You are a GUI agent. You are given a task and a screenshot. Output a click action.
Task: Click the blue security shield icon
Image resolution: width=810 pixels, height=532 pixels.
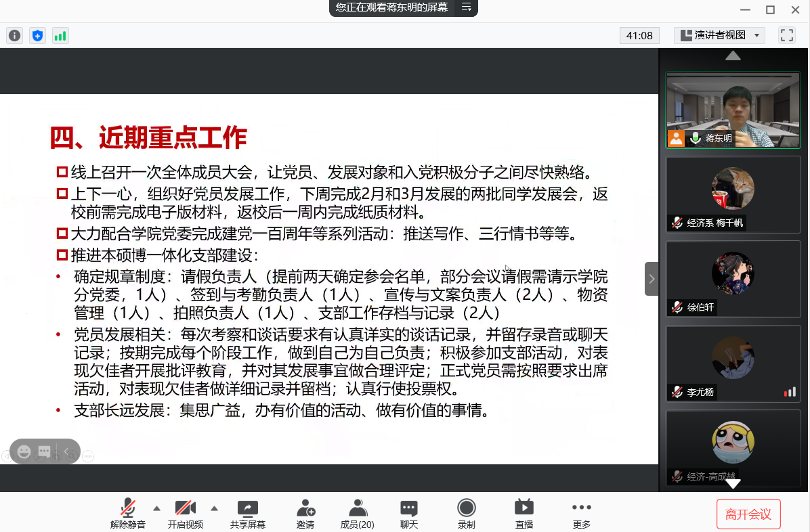37,36
